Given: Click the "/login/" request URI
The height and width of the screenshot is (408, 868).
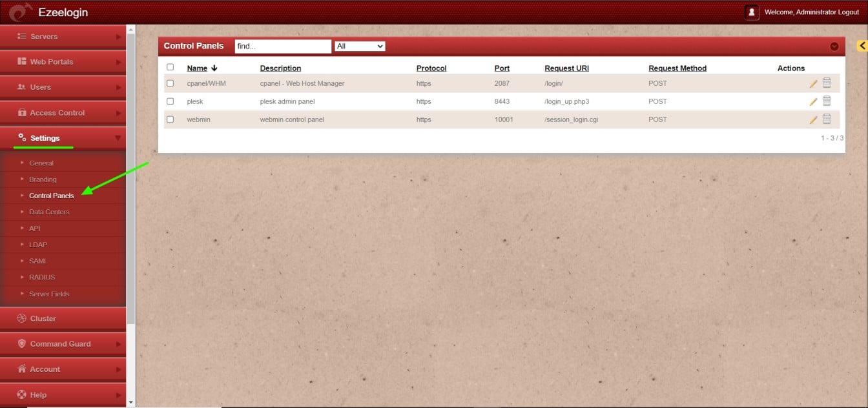Looking at the screenshot, I should tap(555, 83).
